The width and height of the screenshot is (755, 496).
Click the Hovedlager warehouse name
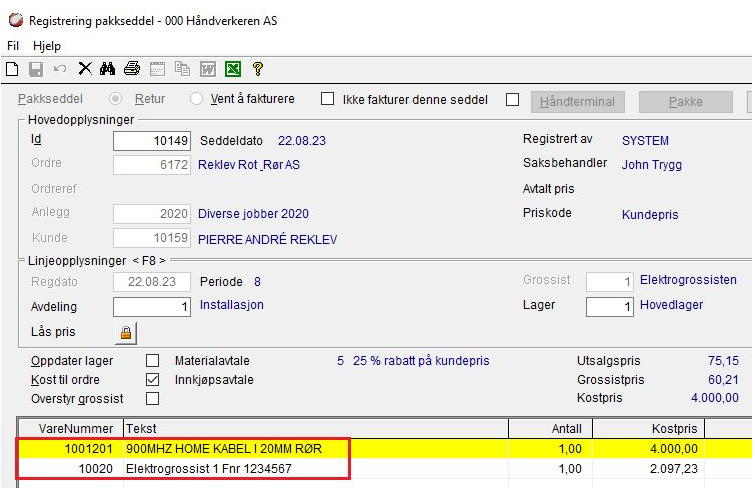click(x=672, y=305)
